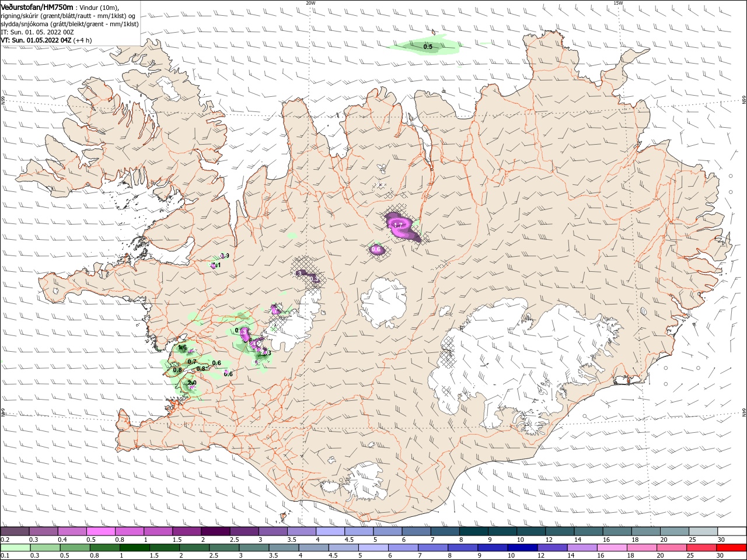Click the 0.5 precipitation value over the northern sea

(x=428, y=47)
